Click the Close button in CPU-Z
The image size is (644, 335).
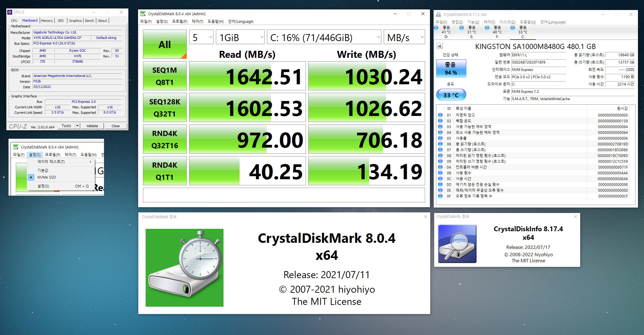116,126
